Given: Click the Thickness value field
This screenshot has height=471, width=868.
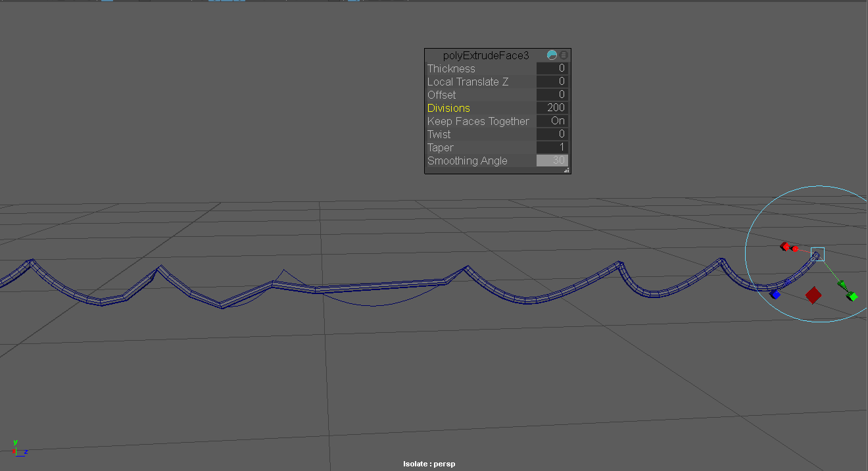Looking at the screenshot, I should (552, 68).
